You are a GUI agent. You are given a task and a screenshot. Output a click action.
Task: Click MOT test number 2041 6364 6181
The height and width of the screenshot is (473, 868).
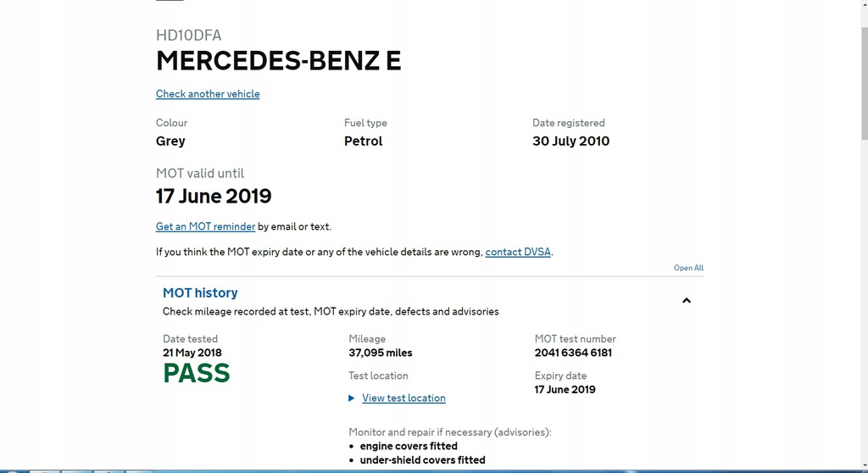coord(573,353)
